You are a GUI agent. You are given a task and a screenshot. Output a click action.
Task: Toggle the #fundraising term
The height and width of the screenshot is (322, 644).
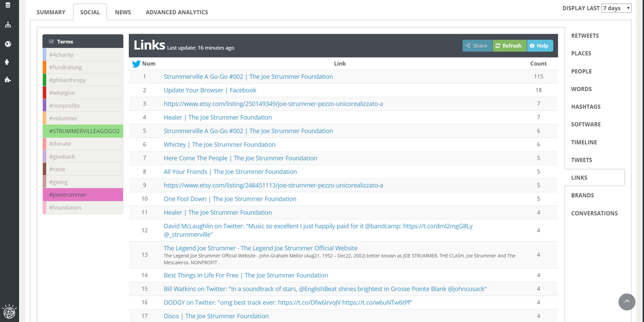tap(83, 68)
